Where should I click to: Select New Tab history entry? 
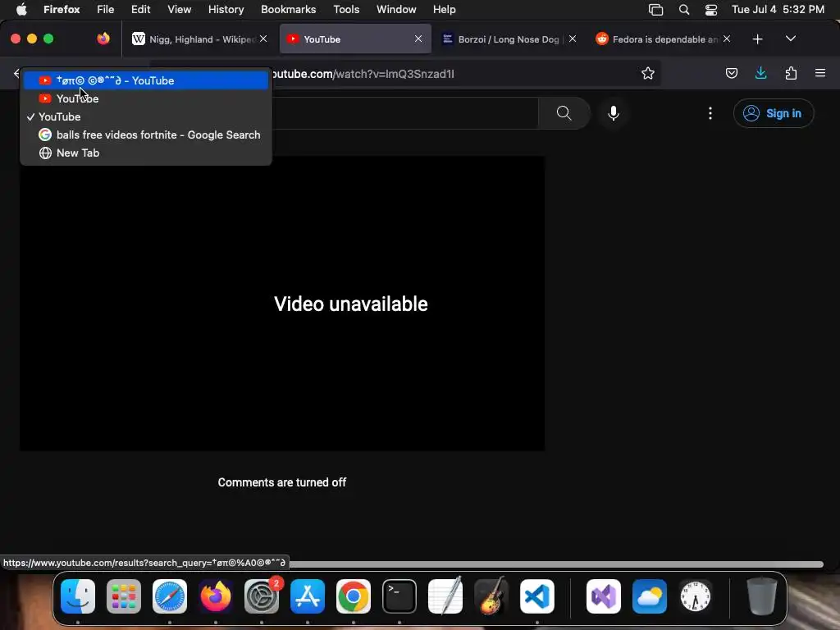[146, 153]
